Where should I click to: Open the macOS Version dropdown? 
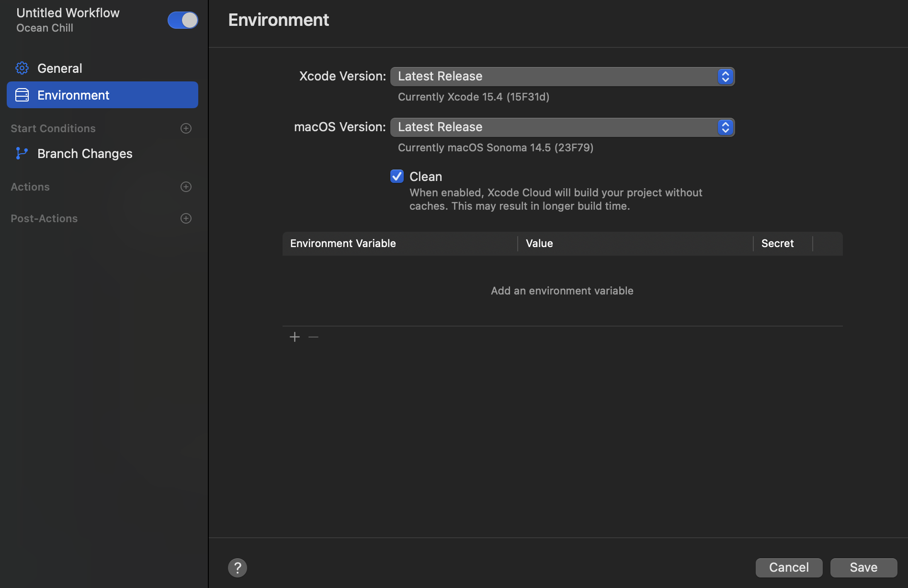(x=562, y=127)
